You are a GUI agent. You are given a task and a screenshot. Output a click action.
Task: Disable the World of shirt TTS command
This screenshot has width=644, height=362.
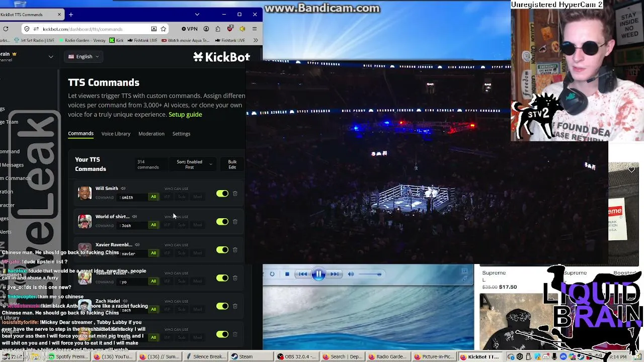tap(222, 222)
